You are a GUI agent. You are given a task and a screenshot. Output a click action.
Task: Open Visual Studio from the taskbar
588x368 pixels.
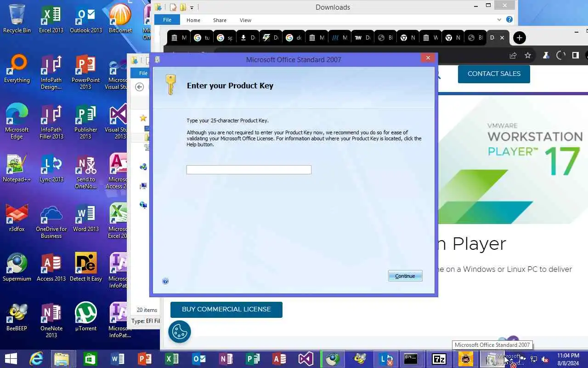pos(305,358)
